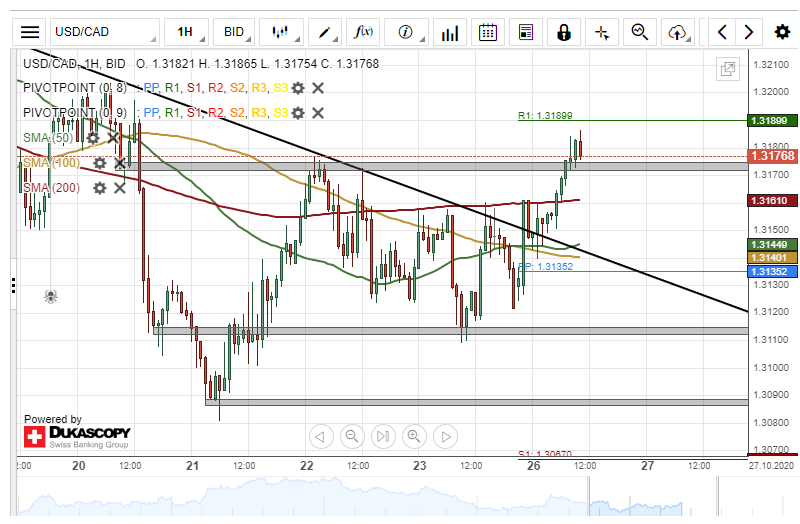Open the economic calendar icon
The width and height of the screenshot is (800, 524).
[x=488, y=32]
